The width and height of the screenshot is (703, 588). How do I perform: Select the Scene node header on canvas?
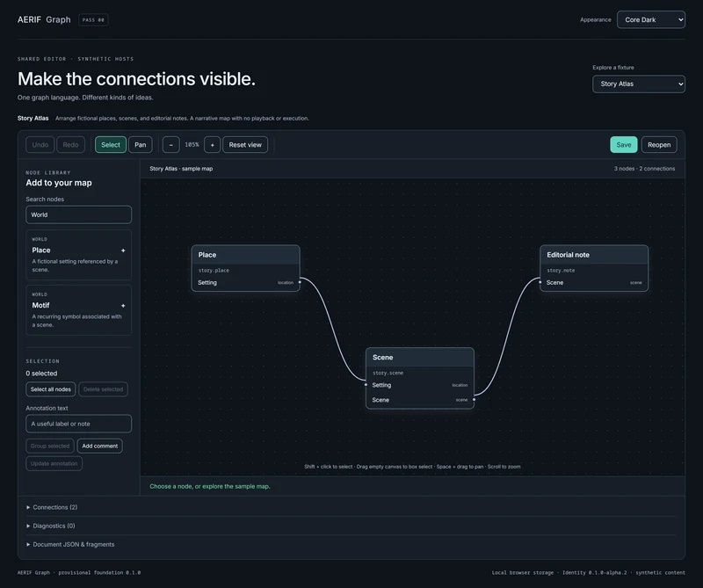click(x=420, y=358)
